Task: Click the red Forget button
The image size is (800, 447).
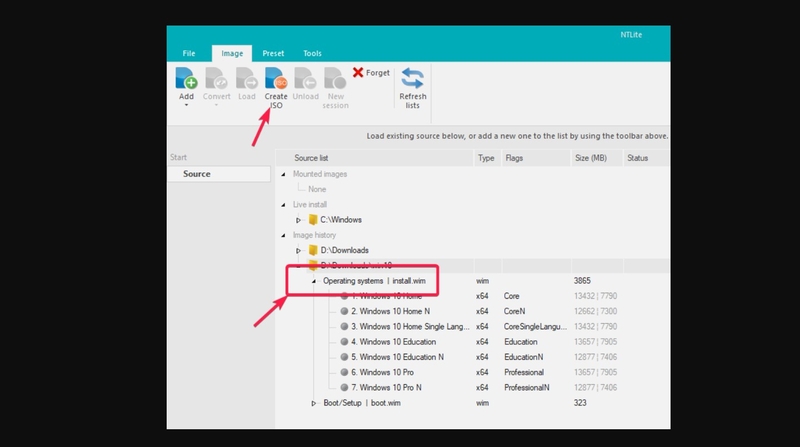Action: 371,72
